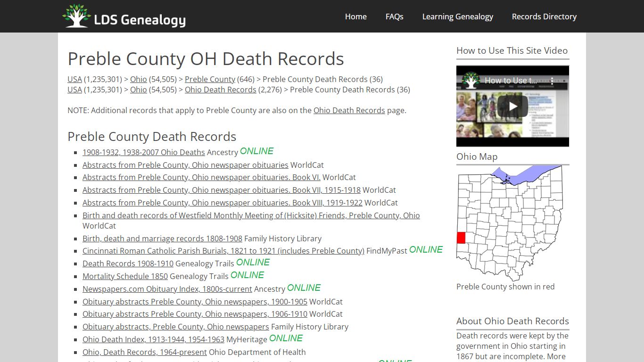Click the ONLINE tag beside Mortality Schedule 1850

247,275
